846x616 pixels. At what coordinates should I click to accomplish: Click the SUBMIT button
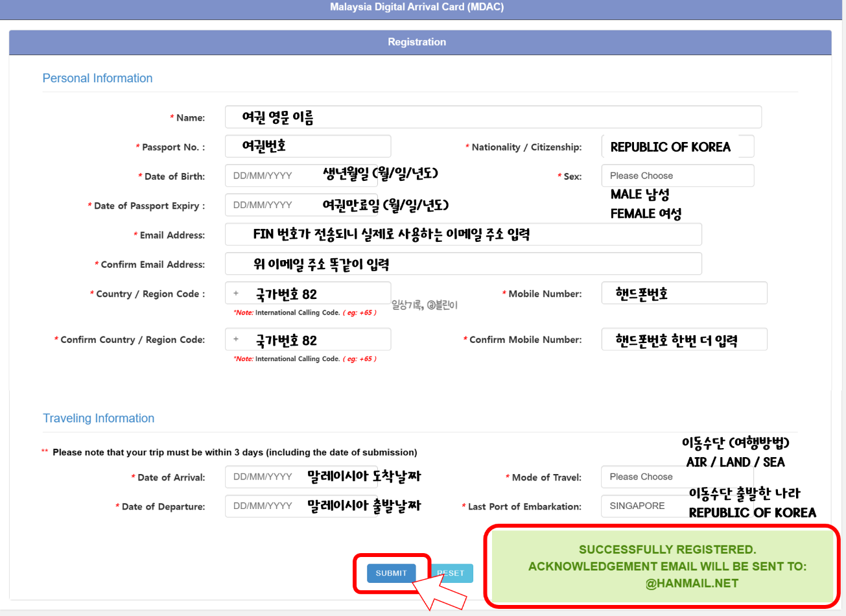click(391, 573)
